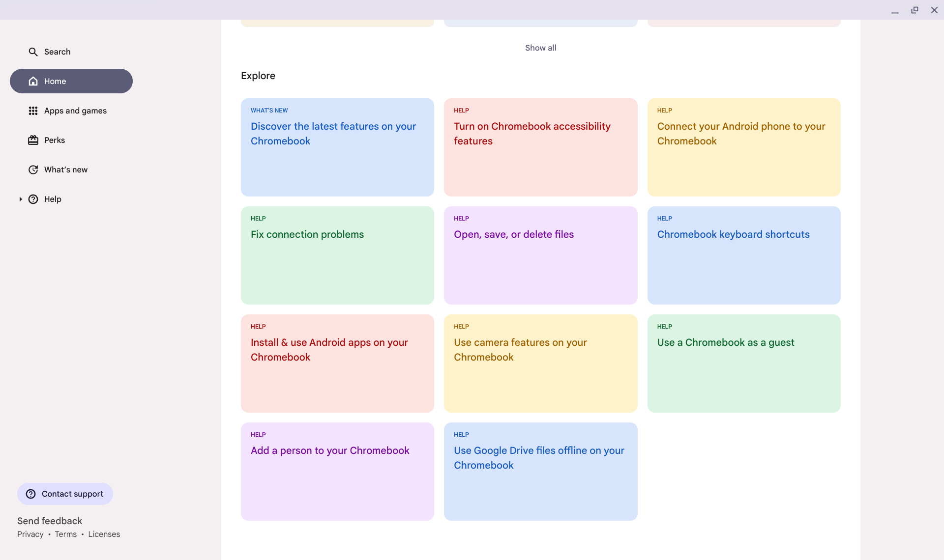
Task: Click the Perks gift icon
Action: tap(33, 140)
